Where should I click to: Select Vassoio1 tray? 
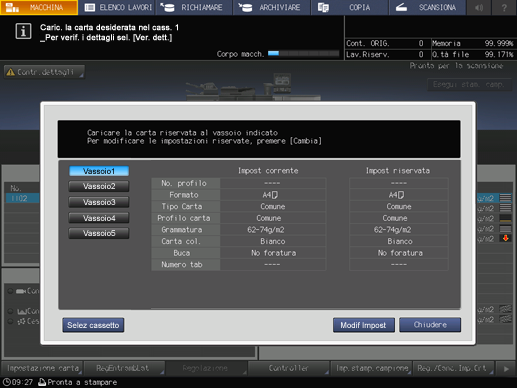(x=99, y=171)
